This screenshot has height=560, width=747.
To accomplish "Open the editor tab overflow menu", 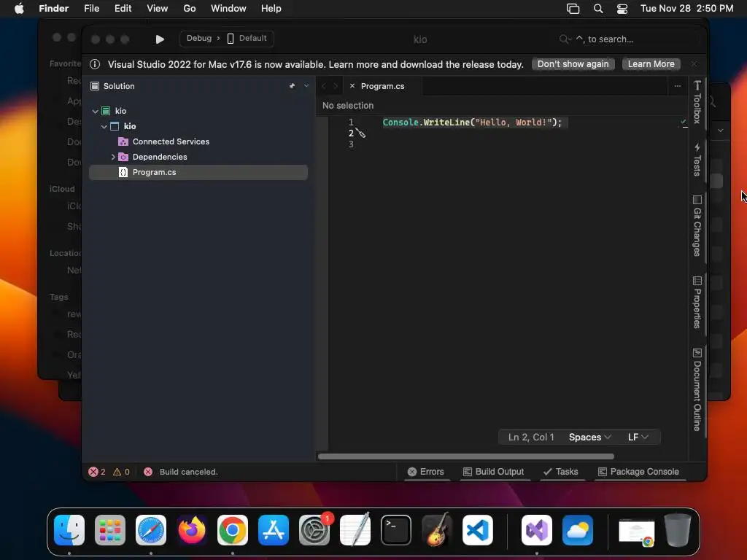I will (x=678, y=86).
